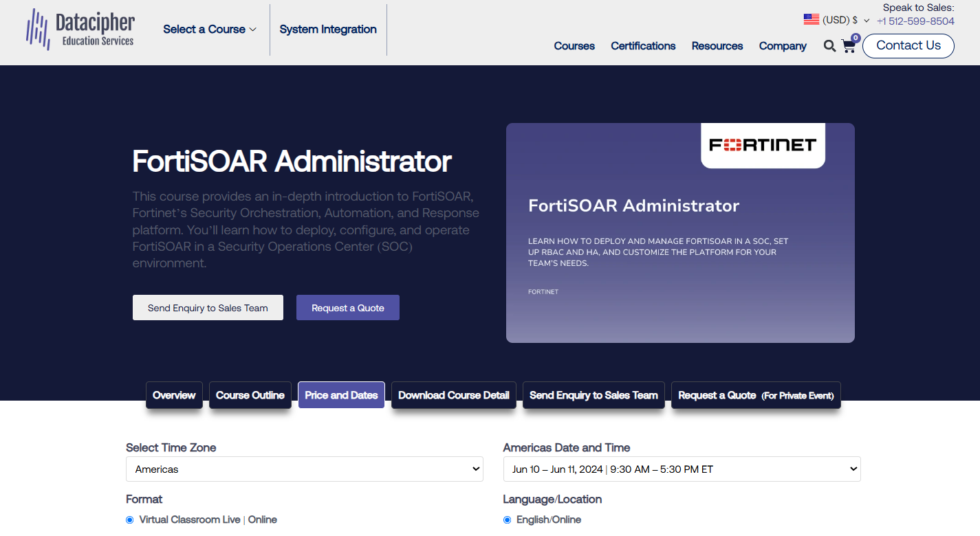The height and width of the screenshot is (536, 980).
Task: Open the shopping cart icon
Action: pos(849,46)
